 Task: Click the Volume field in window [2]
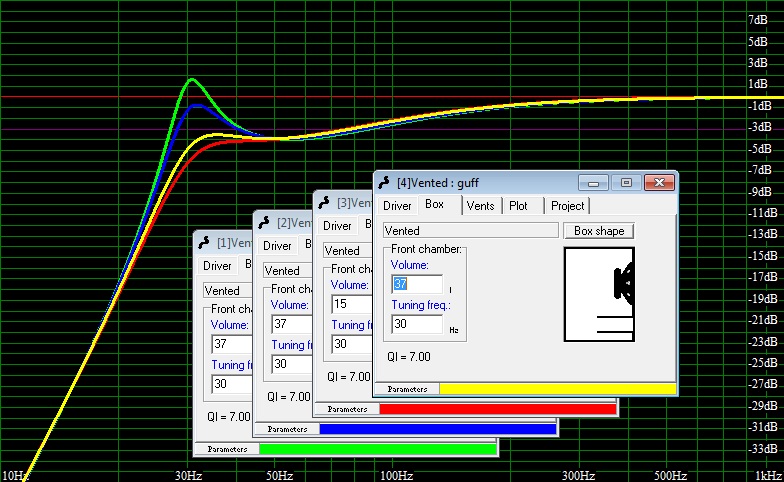point(292,324)
